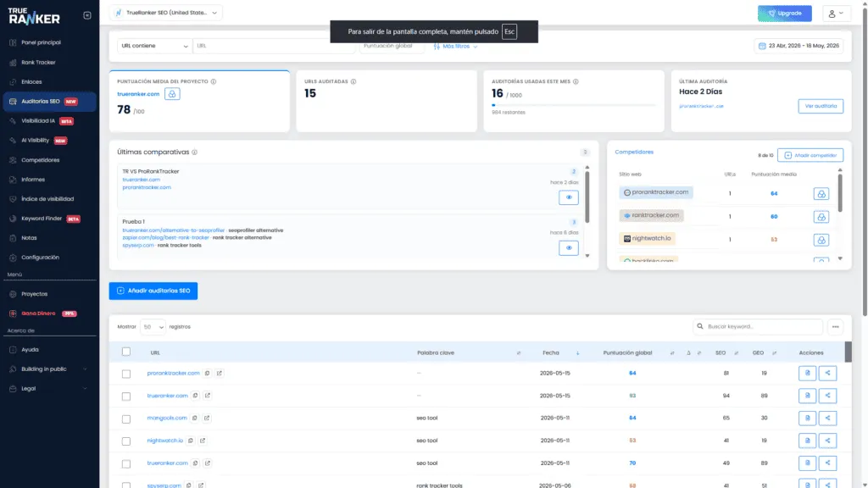Open the Mostrar 50 registros dropdown
This screenshot has width=868, height=488.
coord(153,327)
